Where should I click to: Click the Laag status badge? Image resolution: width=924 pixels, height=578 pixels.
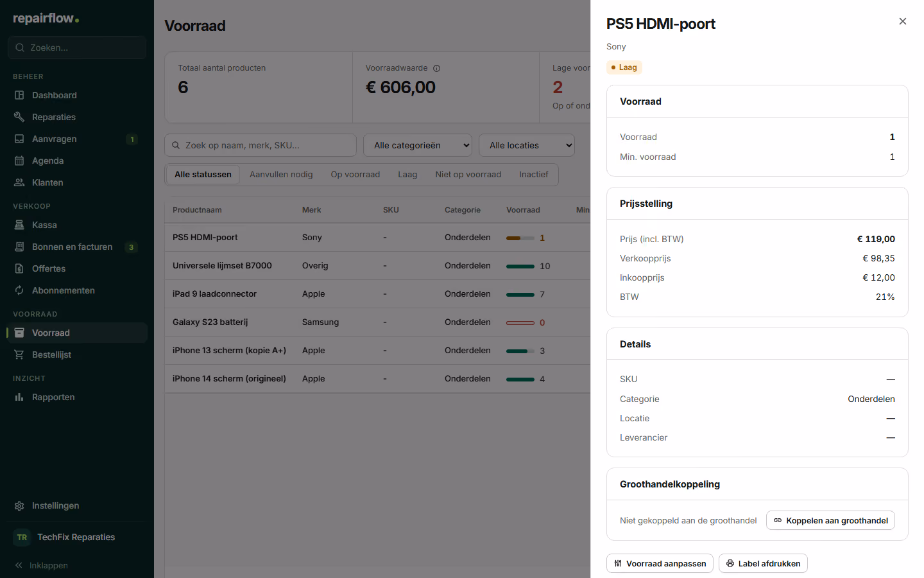click(x=624, y=67)
